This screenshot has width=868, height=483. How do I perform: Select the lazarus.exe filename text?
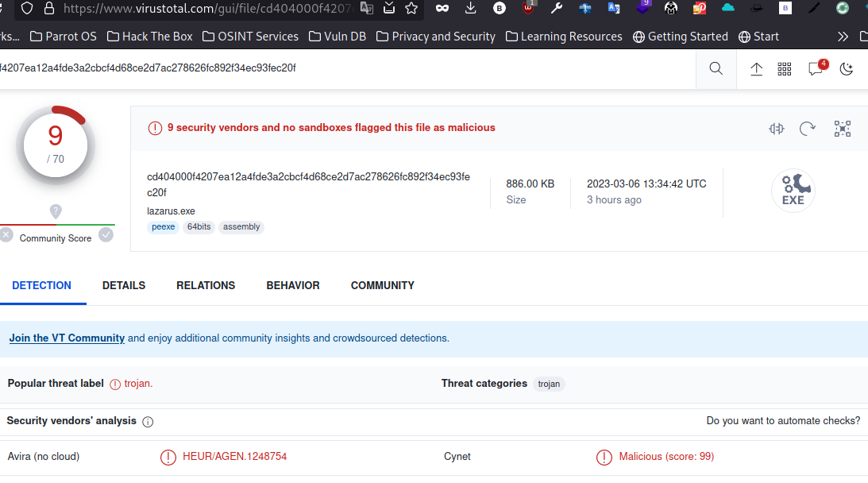pos(171,211)
